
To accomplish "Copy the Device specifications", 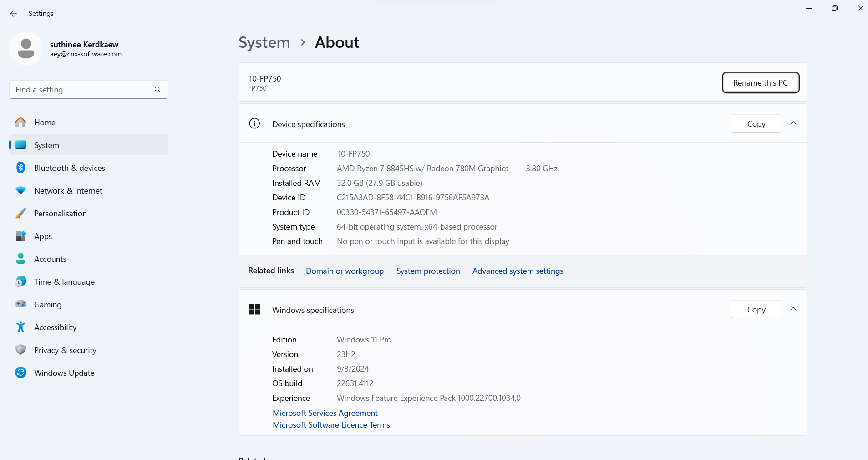I will tap(756, 123).
